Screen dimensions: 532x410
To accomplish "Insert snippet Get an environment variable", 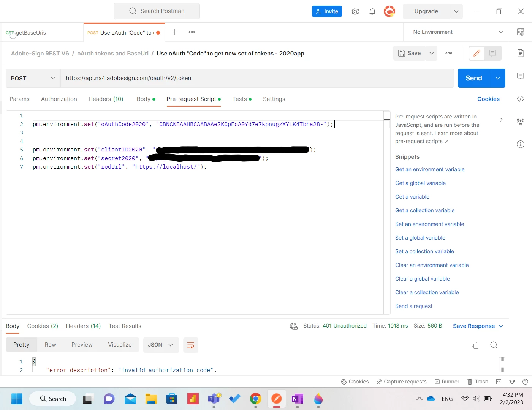I will [x=430, y=169].
